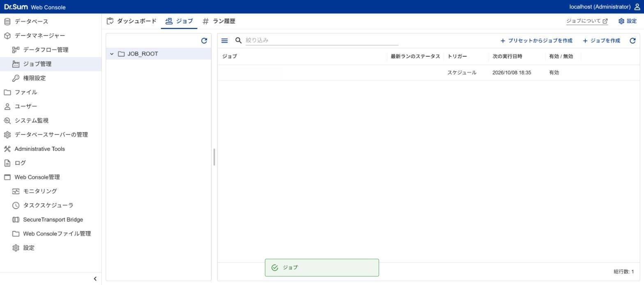Click the green ジョブ notification toast

point(322,268)
